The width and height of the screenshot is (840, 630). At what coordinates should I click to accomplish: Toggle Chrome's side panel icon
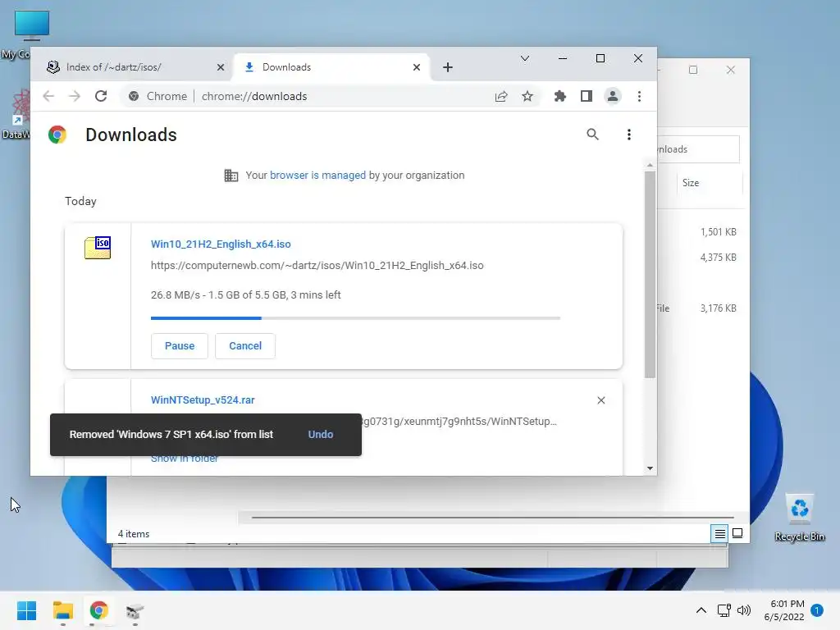coord(586,97)
